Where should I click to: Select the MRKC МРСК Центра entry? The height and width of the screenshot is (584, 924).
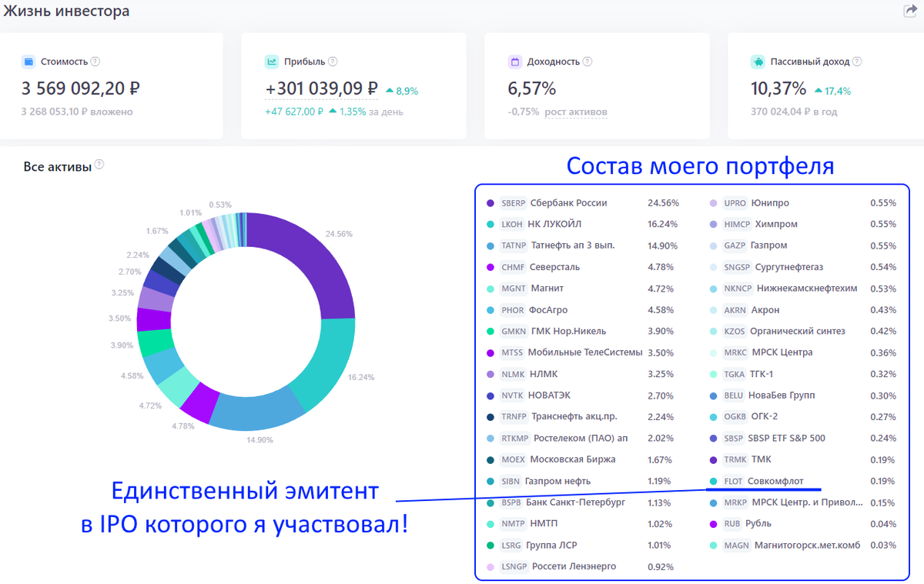tap(804, 352)
